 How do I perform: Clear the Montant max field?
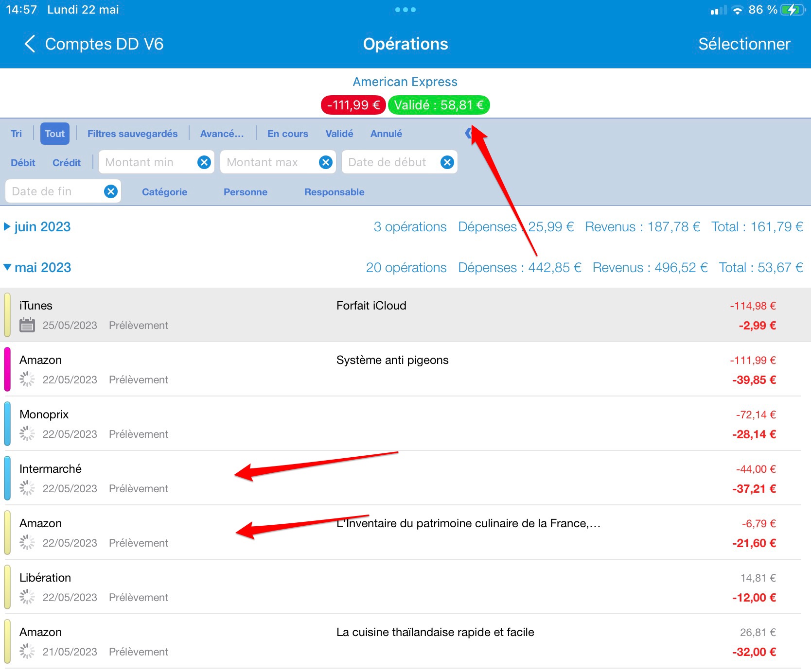[326, 162]
